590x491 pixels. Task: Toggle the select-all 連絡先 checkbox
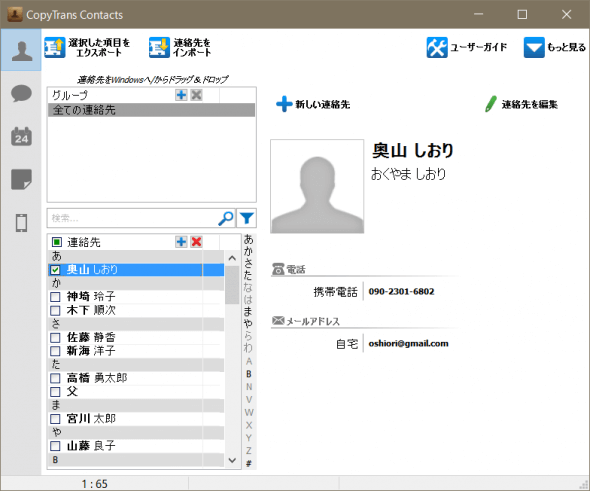(x=56, y=242)
